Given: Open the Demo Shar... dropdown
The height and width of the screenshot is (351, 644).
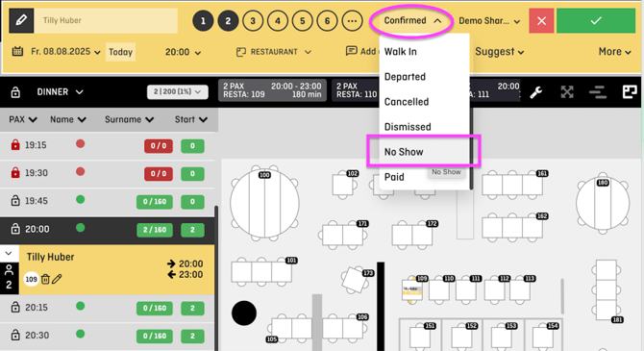Looking at the screenshot, I should tap(489, 21).
